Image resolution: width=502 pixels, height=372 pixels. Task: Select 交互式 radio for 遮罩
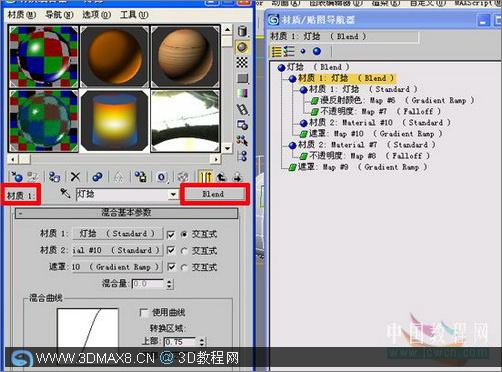[x=184, y=267]
